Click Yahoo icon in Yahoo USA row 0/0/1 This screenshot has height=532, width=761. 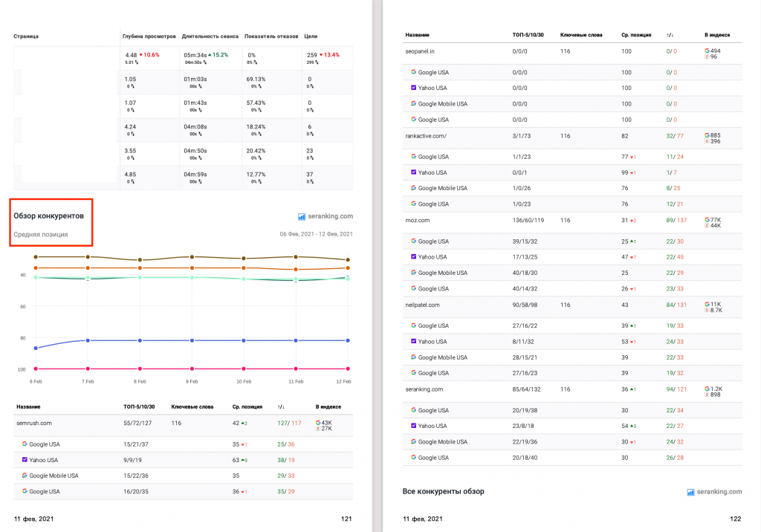[413, 172]
